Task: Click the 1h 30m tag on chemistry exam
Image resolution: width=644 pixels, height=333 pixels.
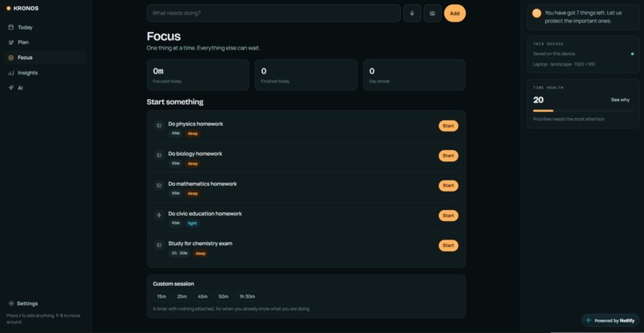Action: pyautogui.click(x=180, y=253)
